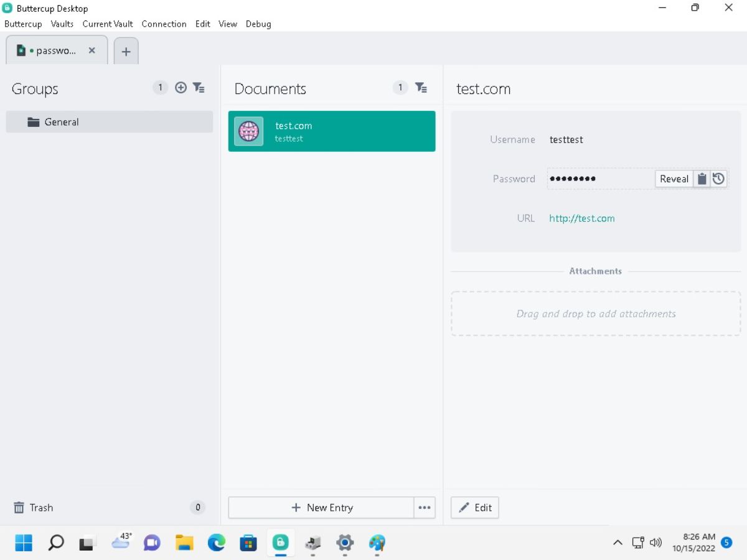Click the Documents count badge

[x=400, y=88]
